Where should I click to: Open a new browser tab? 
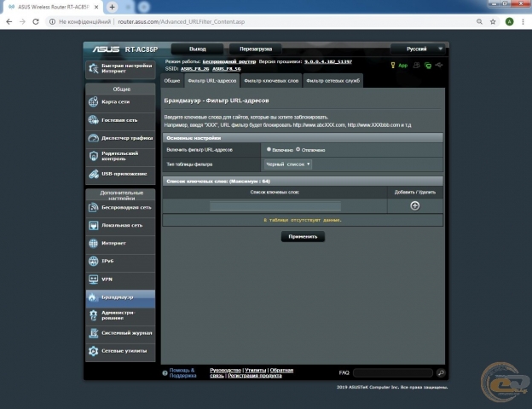112,6
